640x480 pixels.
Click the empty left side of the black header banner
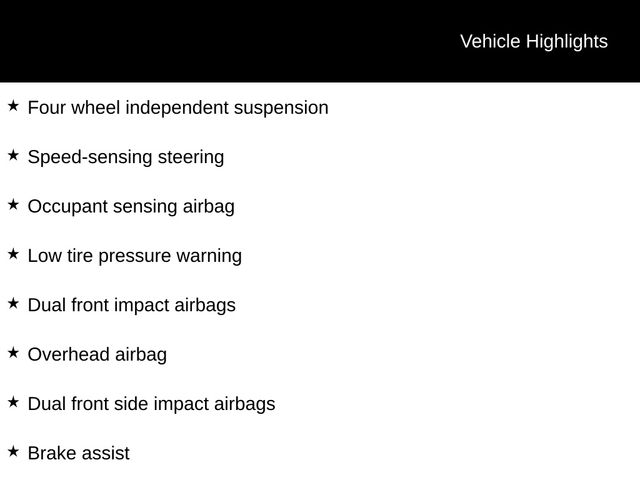pos(150,42)
